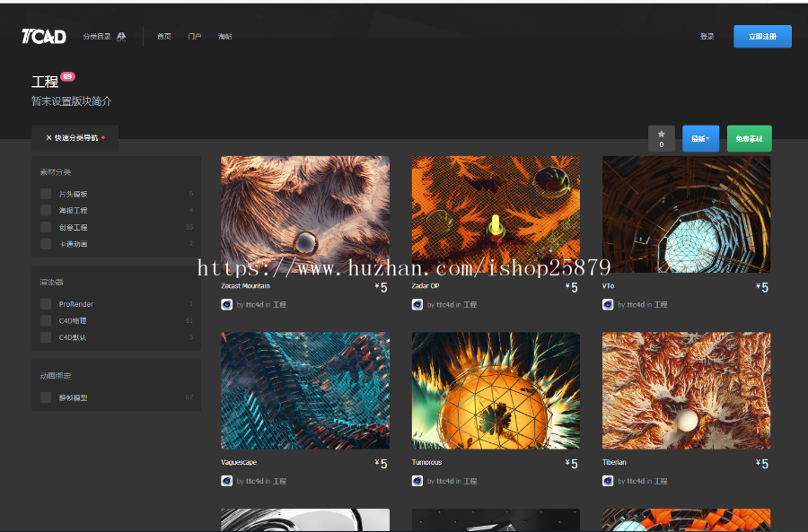Click author avatar under Zadar OP
This screenshot has width=808, height=532.
coord(417,304)
